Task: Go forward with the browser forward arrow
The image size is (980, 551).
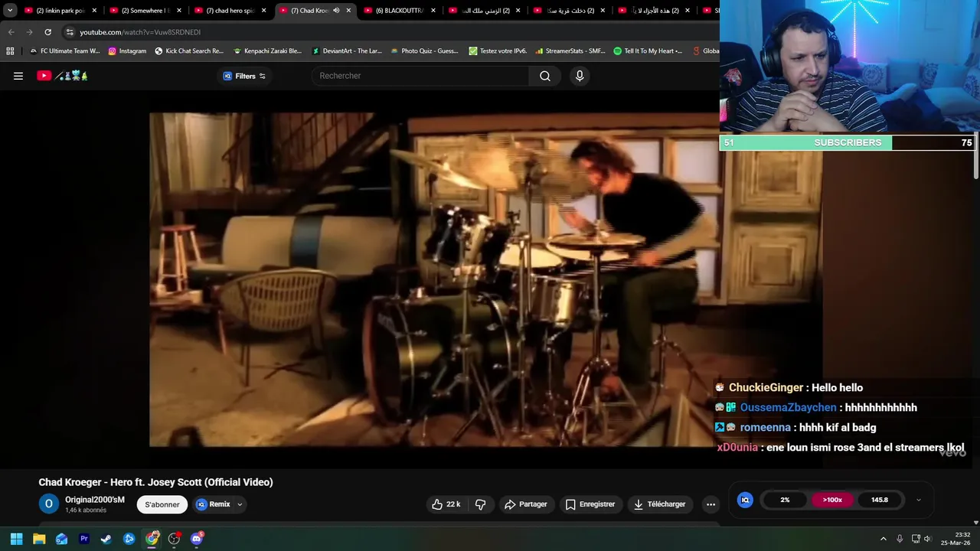Action: 29,32
